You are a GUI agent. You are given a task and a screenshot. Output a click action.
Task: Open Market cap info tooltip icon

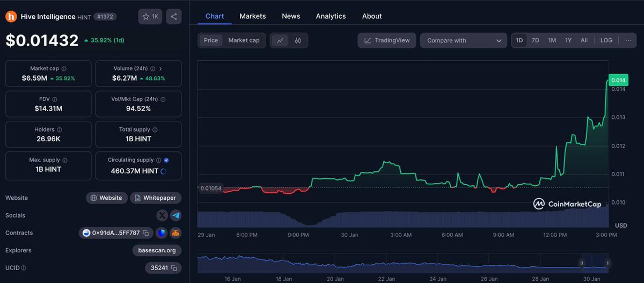64,69
